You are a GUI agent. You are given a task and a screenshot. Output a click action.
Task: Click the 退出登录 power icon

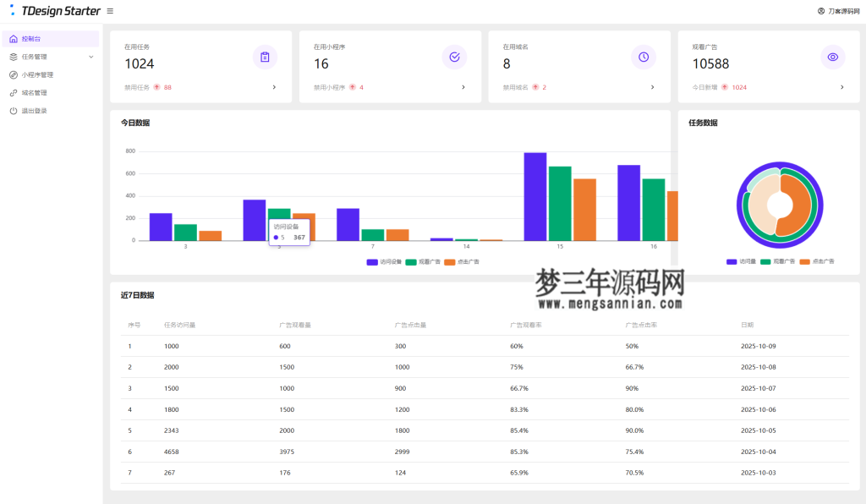pyautogui.click(x=14, y=109)
